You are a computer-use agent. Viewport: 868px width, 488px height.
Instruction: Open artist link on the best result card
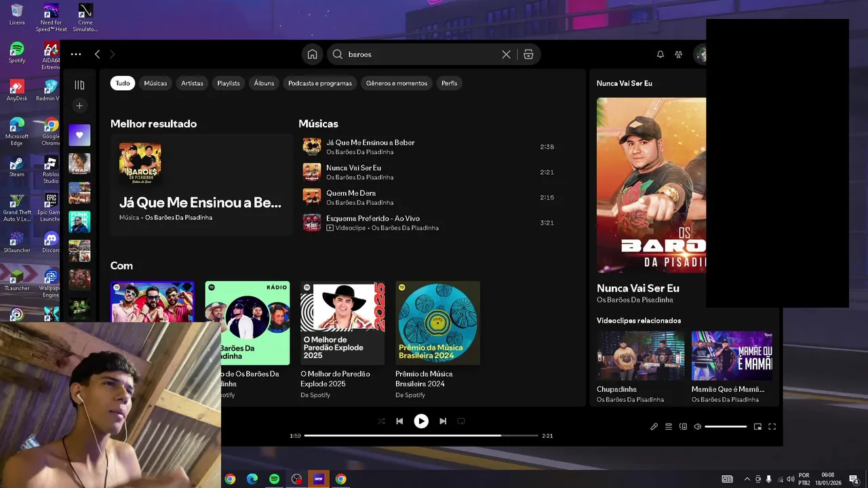pyautogui.click(x=178, y=218)
